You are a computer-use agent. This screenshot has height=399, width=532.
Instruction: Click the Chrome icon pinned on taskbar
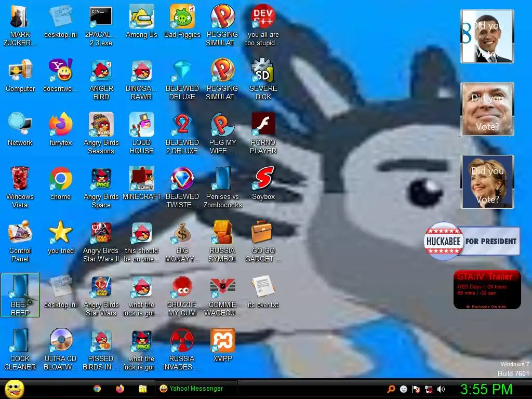point(97,389)
